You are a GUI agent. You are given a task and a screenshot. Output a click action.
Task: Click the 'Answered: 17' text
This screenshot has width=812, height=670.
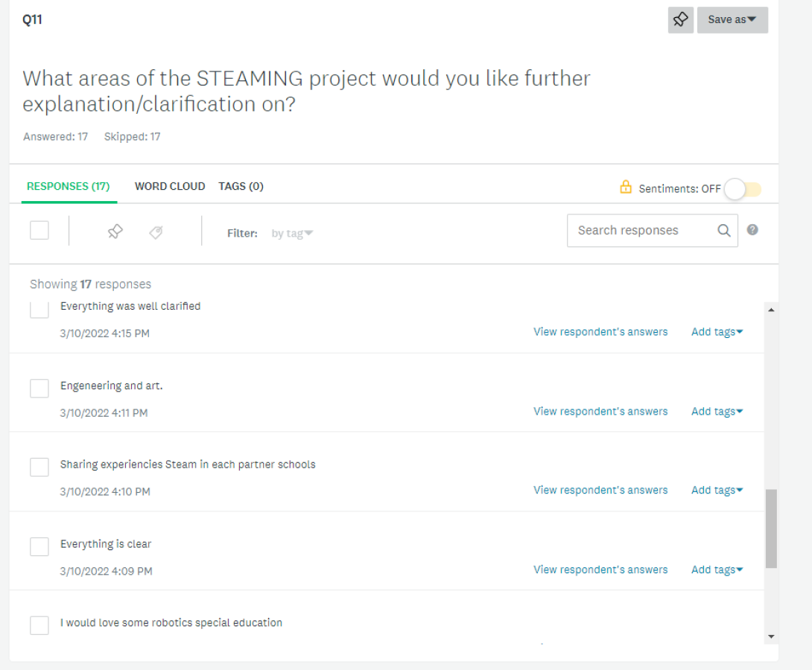point(55,136)
